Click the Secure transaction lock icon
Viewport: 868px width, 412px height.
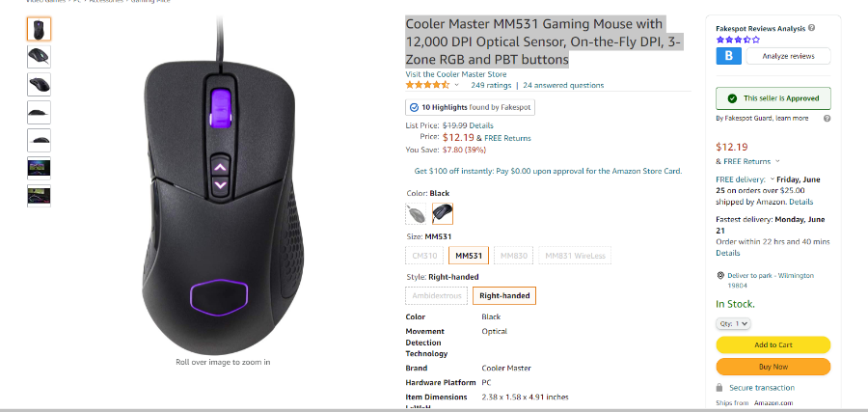tap(719, 388)
